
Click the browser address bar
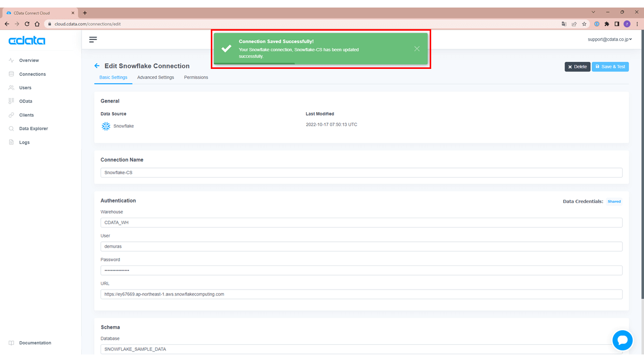(302, 24)
